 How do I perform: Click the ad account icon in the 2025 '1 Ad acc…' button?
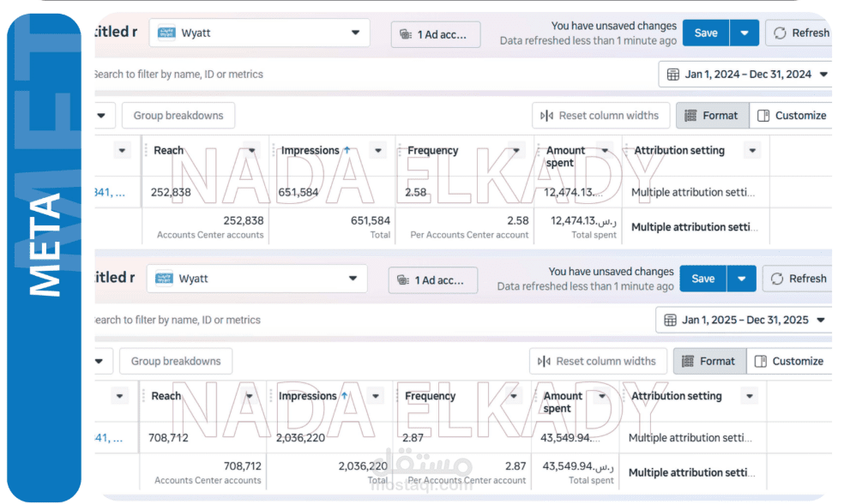[x=403, y=280]
